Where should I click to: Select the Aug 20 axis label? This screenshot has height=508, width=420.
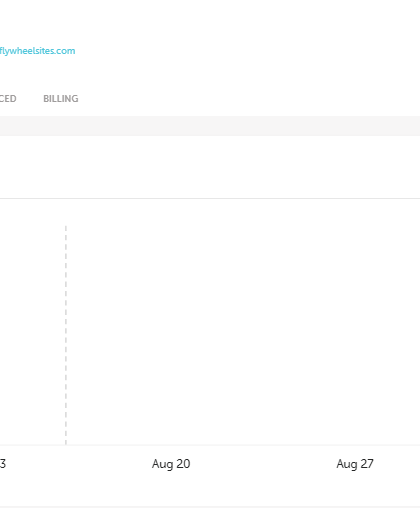click(x=171, y=464)
